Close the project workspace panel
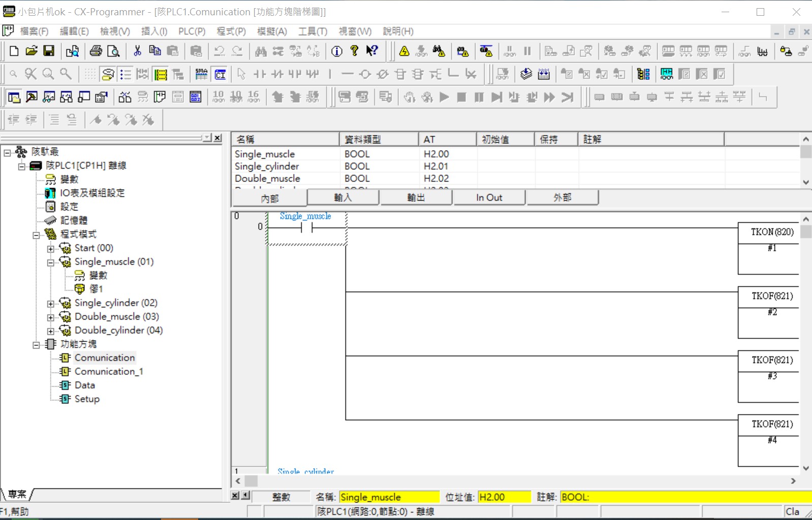812x520 pixels. click(217, 138)
